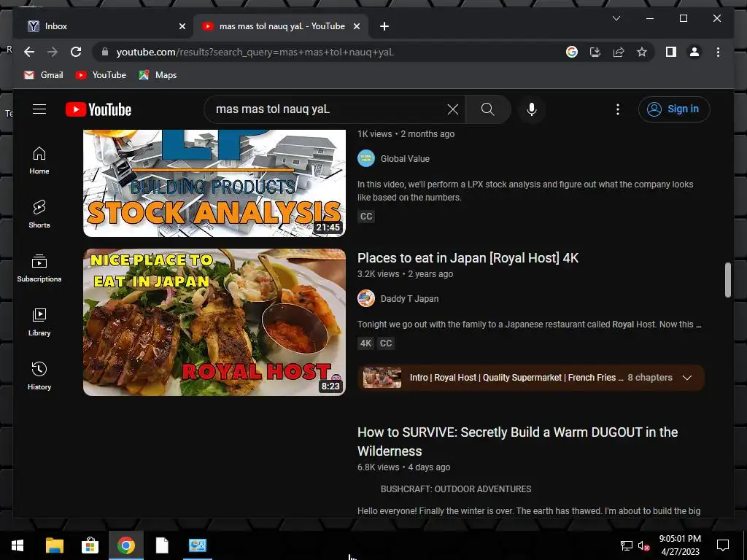Viewport: 747px width, 560px height.
Task: Open History in YouTube sidebar
Action: tap(39, 376)
